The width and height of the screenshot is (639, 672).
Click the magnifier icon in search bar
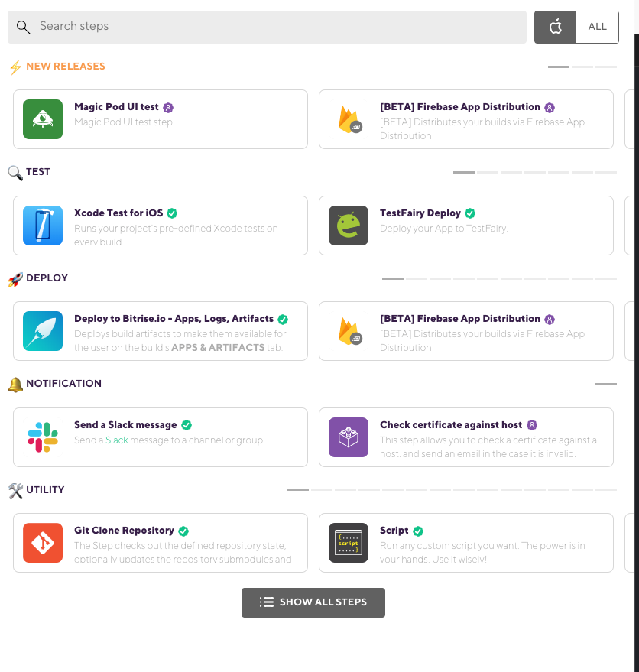(23, 27)
